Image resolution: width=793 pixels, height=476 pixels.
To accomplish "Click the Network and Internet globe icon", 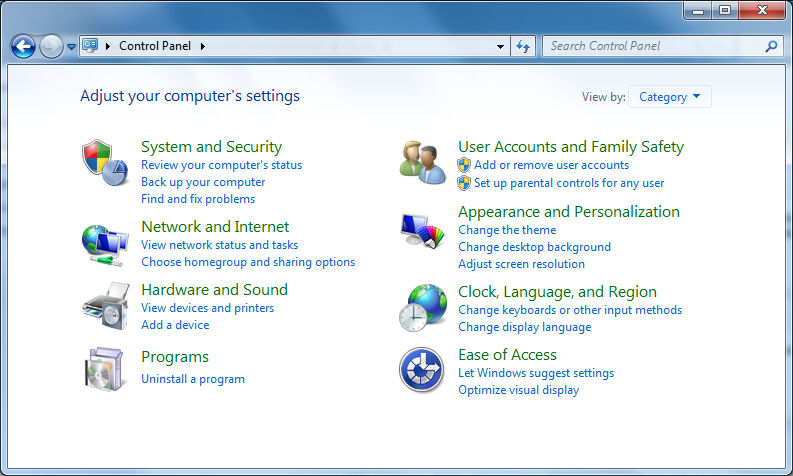I will 104,242.
